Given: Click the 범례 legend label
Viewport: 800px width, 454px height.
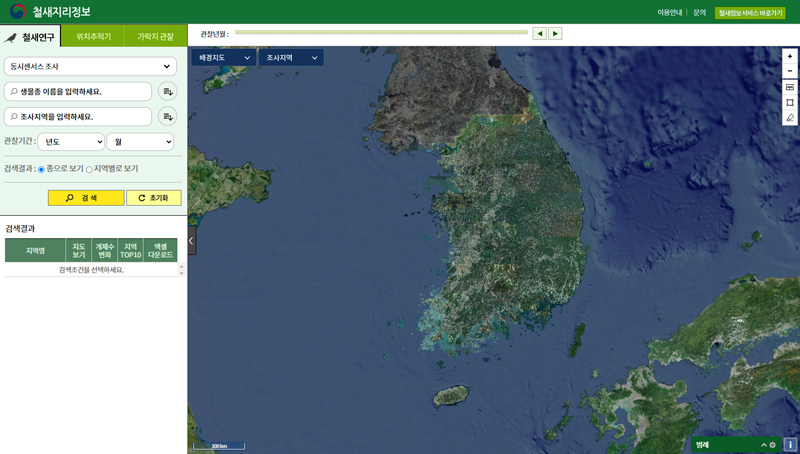Looking at the screenshot, I should [x=703, y=445].
